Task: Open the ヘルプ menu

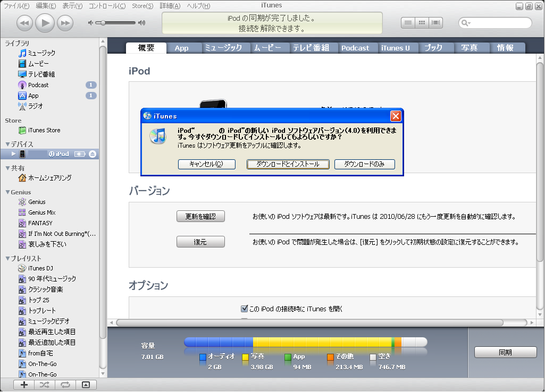Action: [x=198, y=6]
